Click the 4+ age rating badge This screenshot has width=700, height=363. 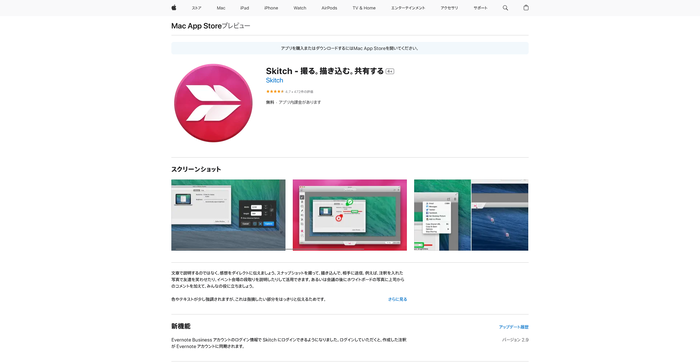click(390, 71)
